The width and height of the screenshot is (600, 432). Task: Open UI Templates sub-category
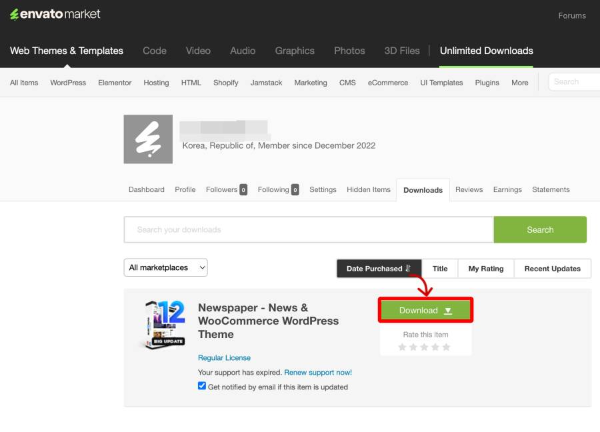(x=442, y=83)
